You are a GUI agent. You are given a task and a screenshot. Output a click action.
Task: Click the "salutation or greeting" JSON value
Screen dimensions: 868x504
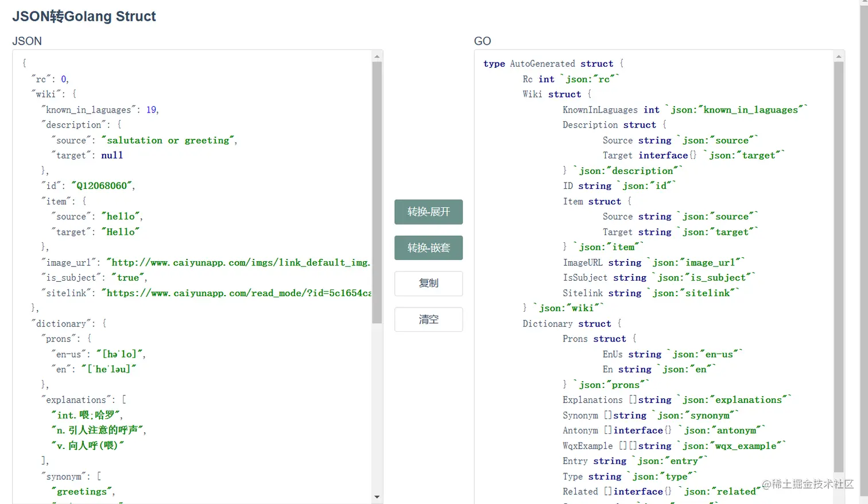pyautogui.click(x=169, y=140)
